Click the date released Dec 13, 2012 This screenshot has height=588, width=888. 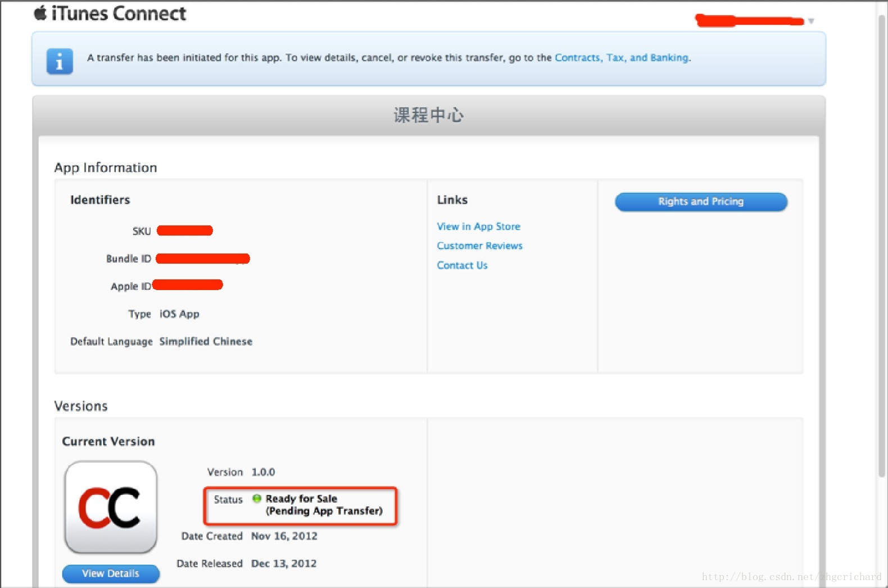pos(284,563)
